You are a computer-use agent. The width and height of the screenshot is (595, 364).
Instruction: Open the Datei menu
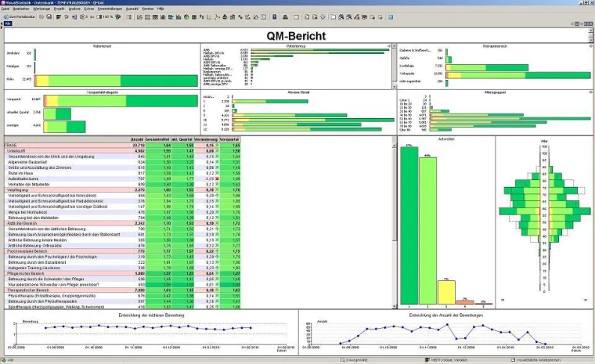tap(6, 8)
